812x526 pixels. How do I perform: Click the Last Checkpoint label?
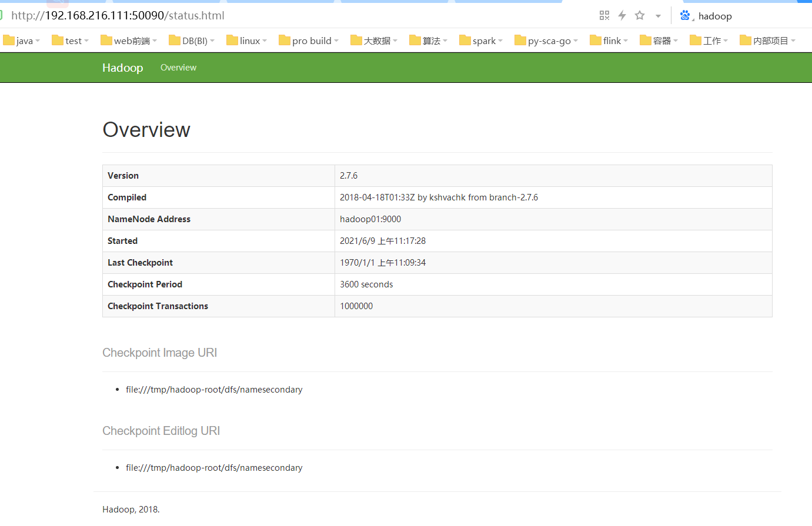[x=140, y=263]
